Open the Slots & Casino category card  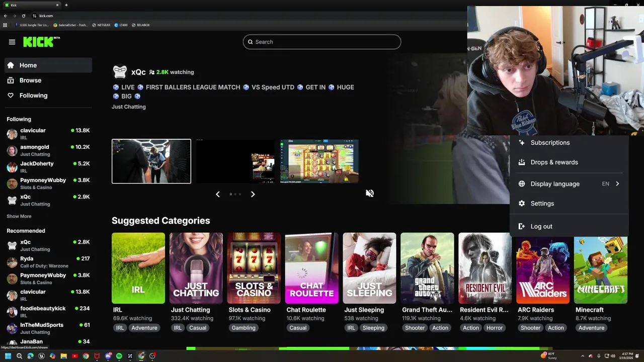click(x=254, y=268)
